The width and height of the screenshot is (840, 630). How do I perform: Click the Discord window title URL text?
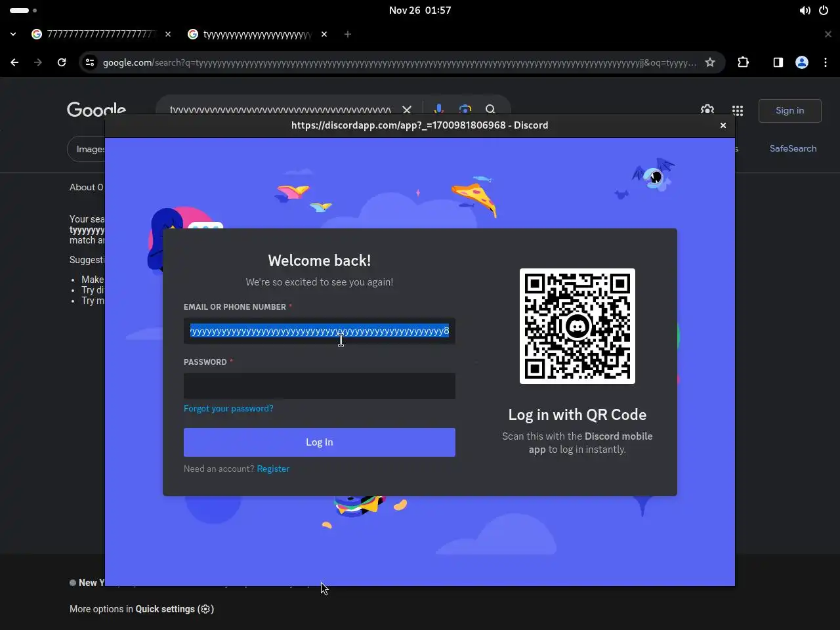pos(420,125)
